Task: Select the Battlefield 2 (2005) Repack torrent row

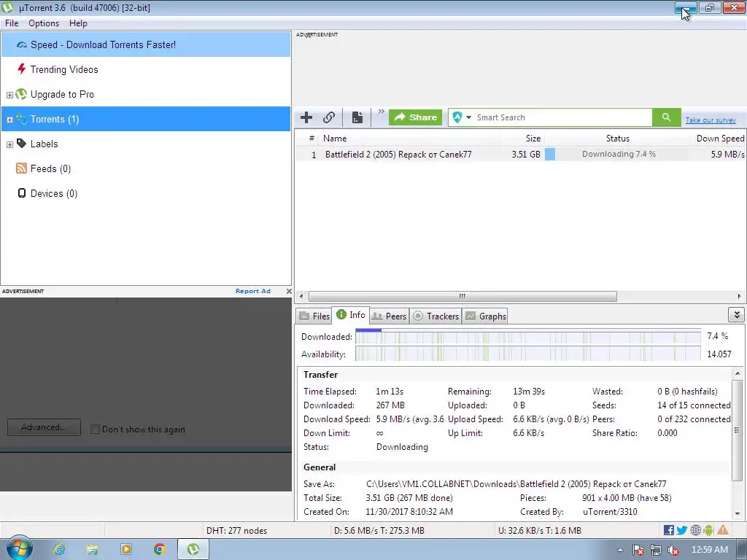Action: point(520,155)
